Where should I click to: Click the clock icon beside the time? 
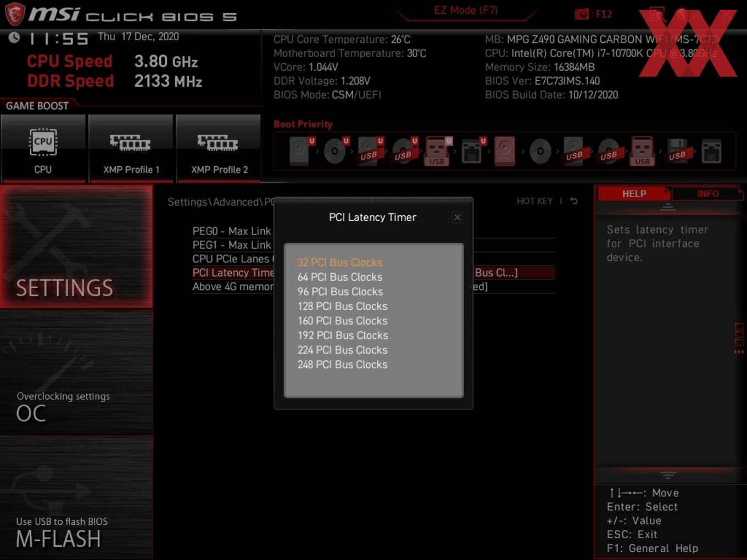14,37
